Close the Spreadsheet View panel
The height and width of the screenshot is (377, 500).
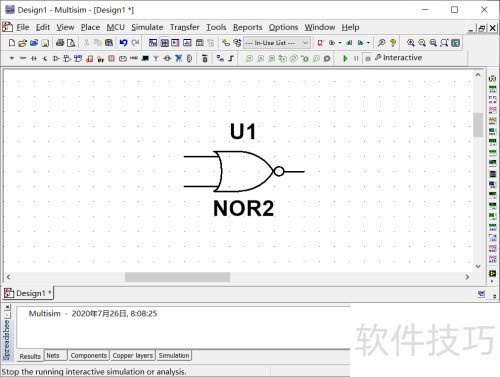coord(8,307)
